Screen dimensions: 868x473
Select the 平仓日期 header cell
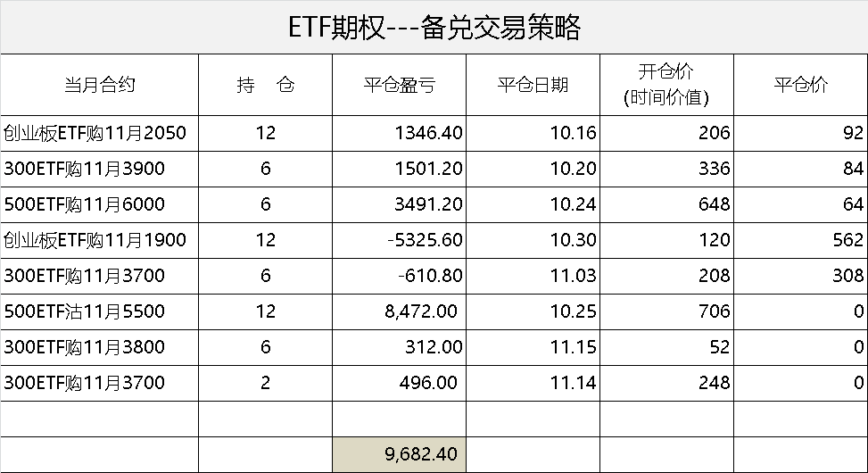[x=533, y=85]
